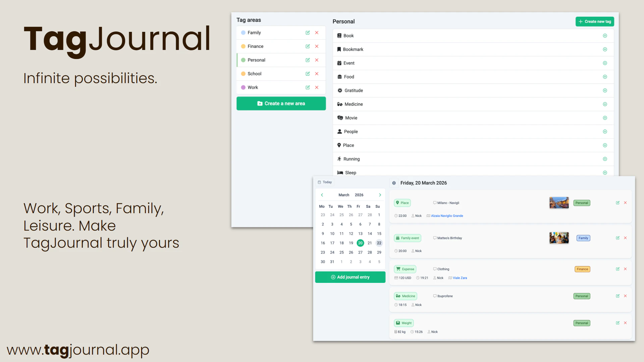Select March 13 in the calendar
The height and width of the screenshot is (362, 644).
pyautogui.click(x=360, y=234)
